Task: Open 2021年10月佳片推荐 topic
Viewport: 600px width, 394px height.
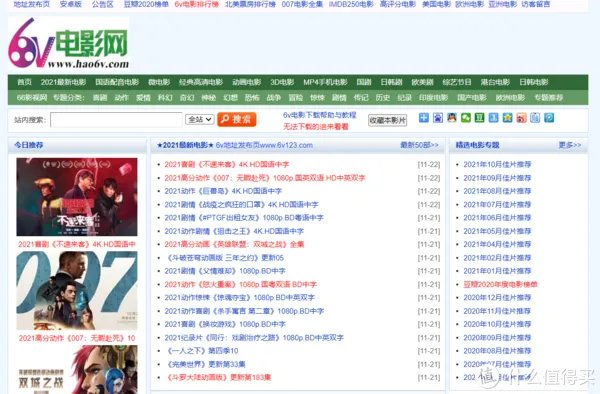Action: point(497,164)
